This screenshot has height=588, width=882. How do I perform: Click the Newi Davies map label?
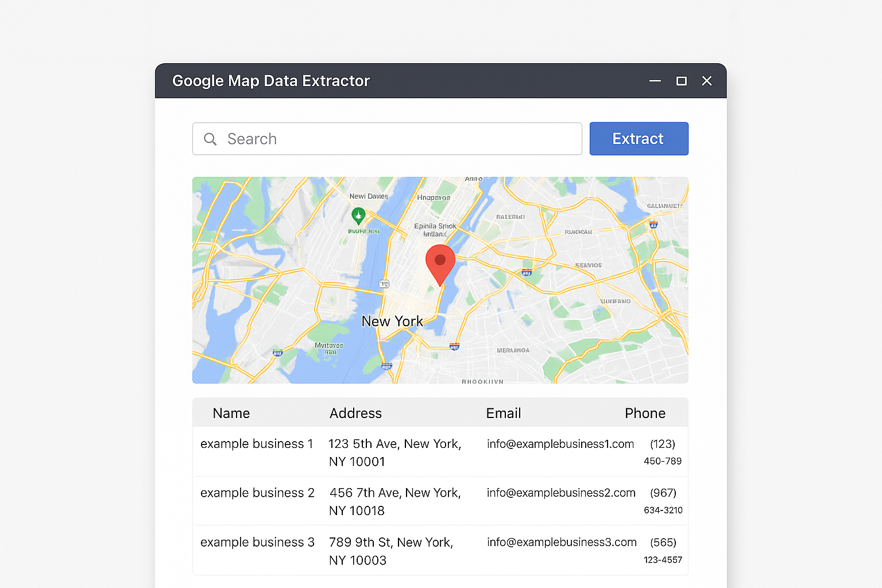click(x=369, y=196)
